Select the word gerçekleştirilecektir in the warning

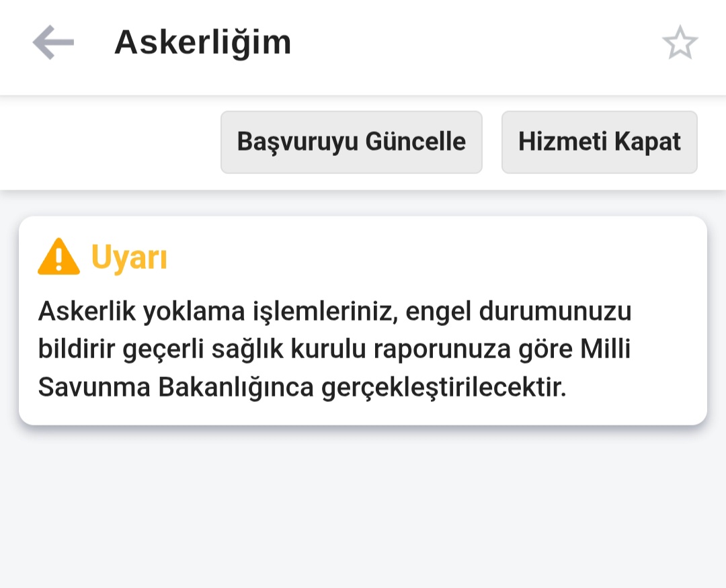(444, 388)
